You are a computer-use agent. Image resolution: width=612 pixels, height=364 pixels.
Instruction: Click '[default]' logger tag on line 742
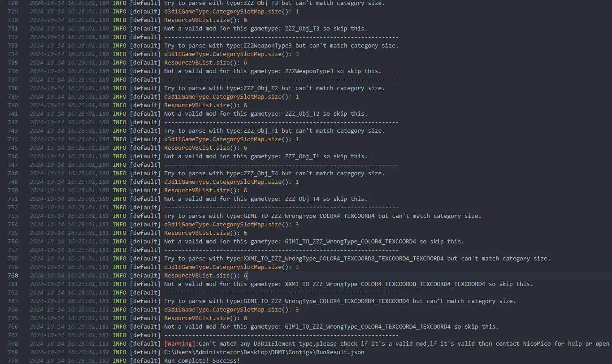pos(145,122)
